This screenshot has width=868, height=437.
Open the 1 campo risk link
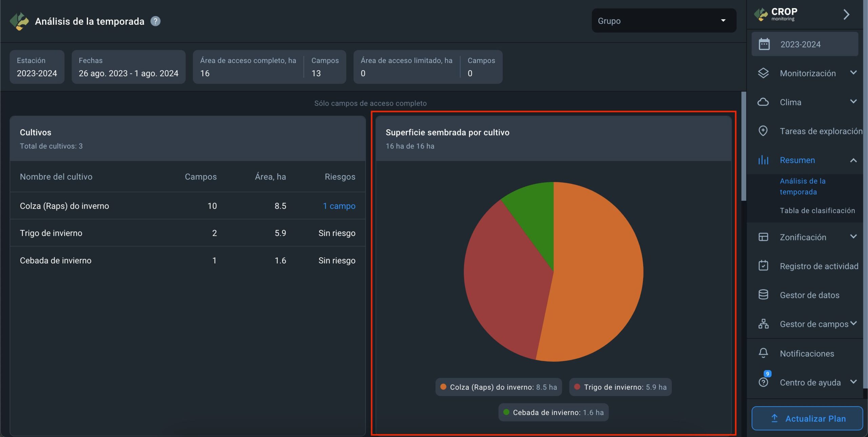point(339,206)
